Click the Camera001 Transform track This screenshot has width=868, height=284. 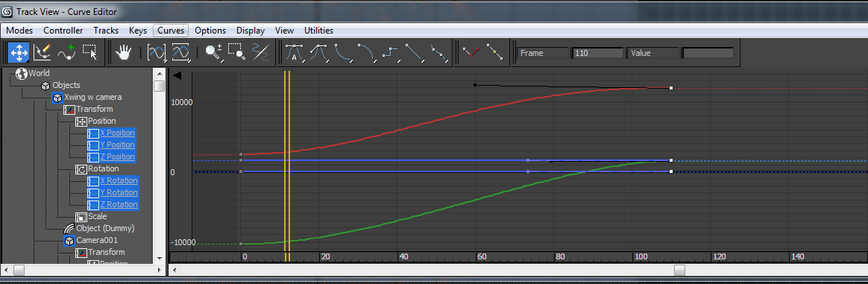point(107,252)
